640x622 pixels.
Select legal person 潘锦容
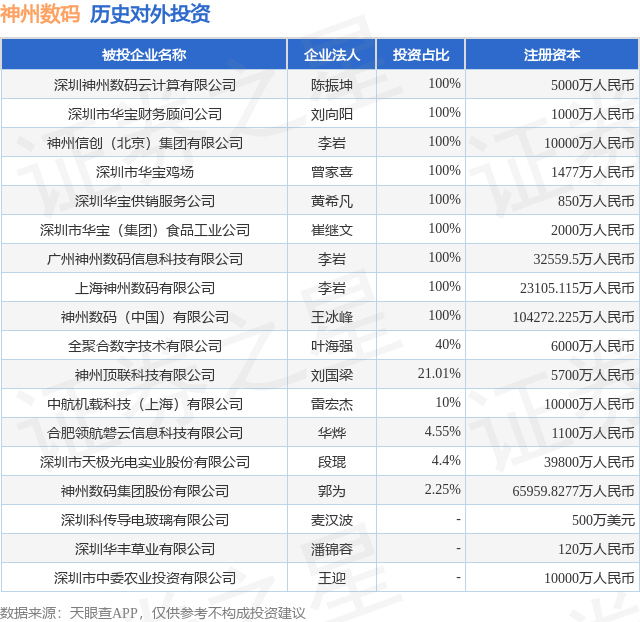pyautogui.click(x=332, y=549)
